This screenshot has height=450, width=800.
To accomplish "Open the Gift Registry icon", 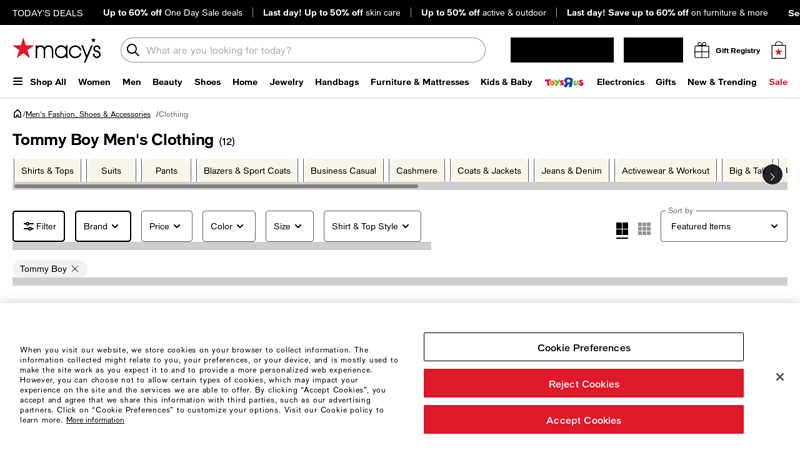I will [x=702, y=50].
